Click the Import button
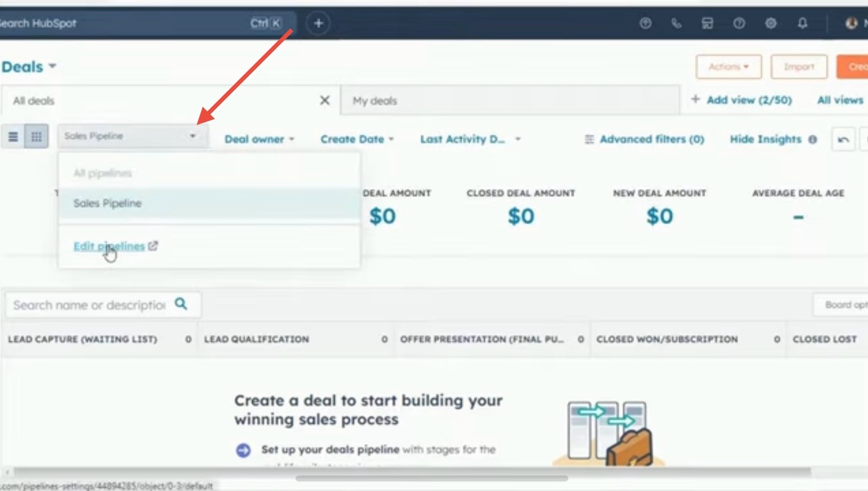This screenshot has height=491, width=868. (799, 67)
